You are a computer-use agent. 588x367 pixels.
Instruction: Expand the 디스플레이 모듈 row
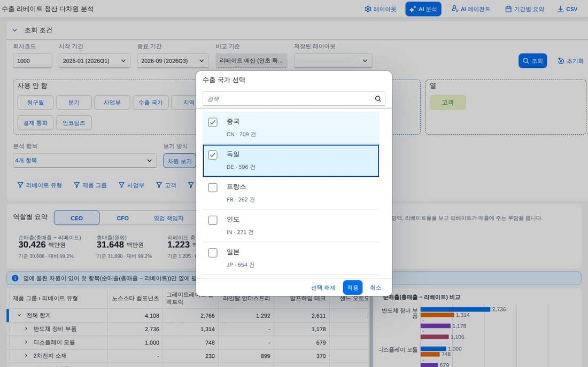[26, 342]
